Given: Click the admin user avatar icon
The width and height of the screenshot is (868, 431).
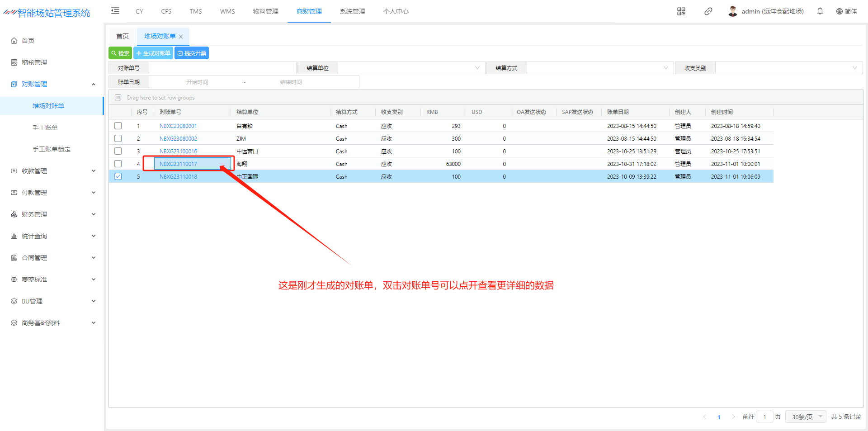Looking at the screenshot, I should pyautogui.click(x=732, y=11).
